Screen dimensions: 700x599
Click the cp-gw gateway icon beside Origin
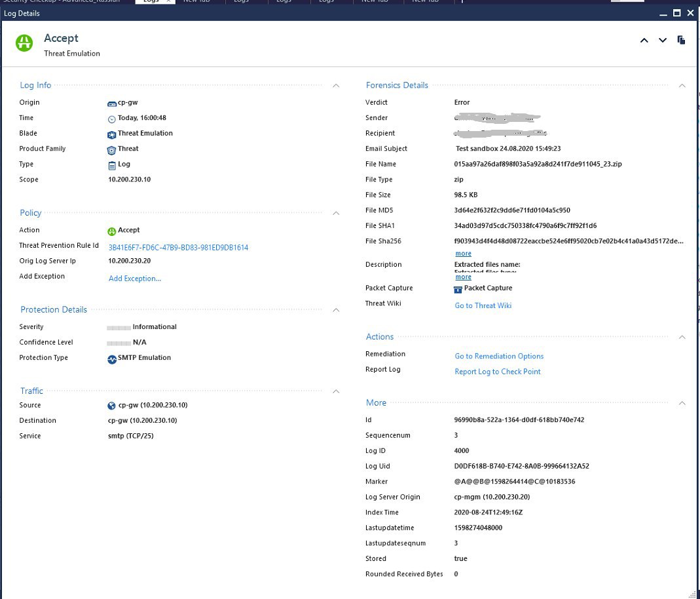111,104
